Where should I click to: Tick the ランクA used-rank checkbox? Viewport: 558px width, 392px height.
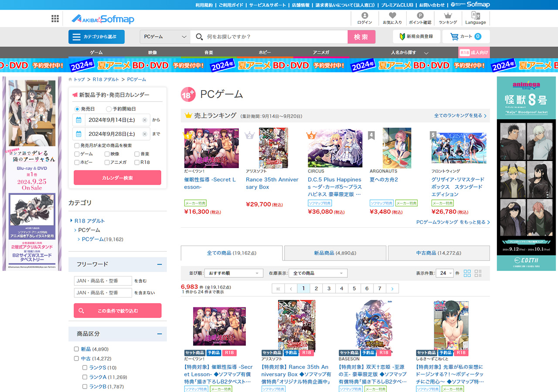click(85, 377)
